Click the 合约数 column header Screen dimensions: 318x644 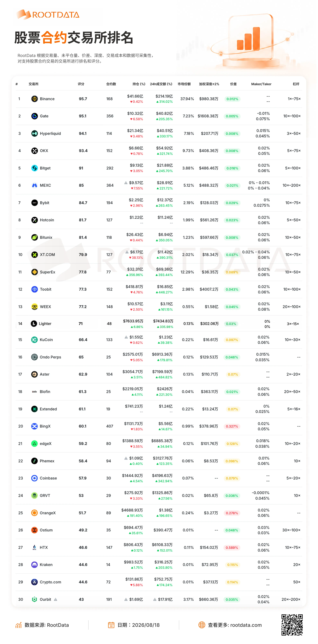[111, 84]
